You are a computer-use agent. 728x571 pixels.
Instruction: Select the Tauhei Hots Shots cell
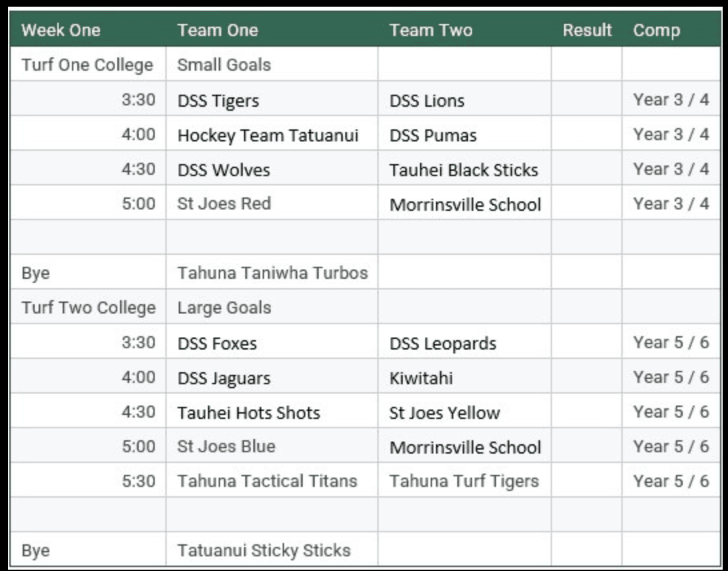tap(272, 411)
